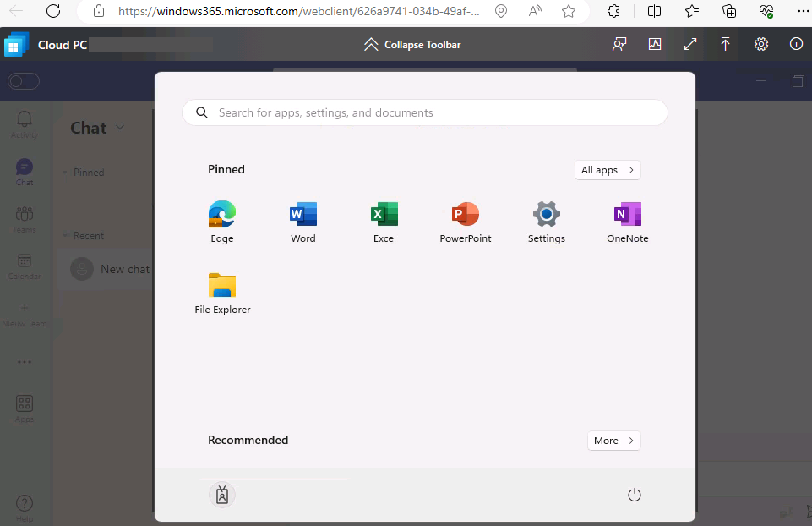Enter full screen with diagonal arrows icon

(689, 44)
